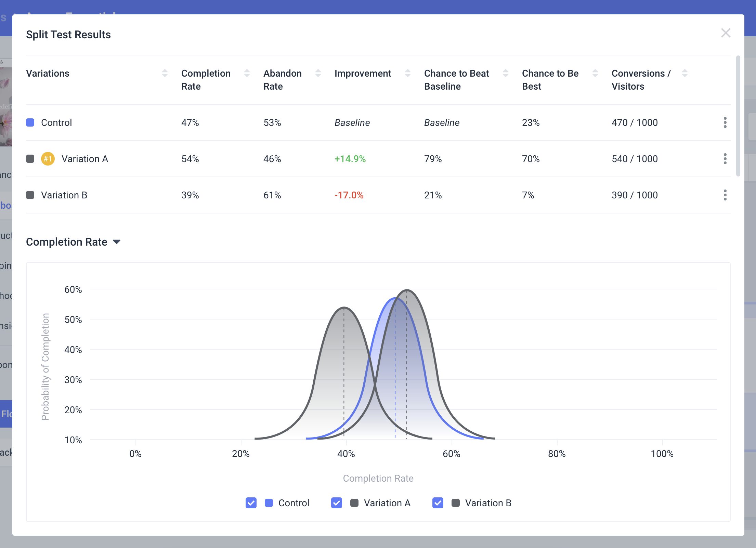Click the -17.0% improvement value
756x548 pixels.
pos(349,195)
